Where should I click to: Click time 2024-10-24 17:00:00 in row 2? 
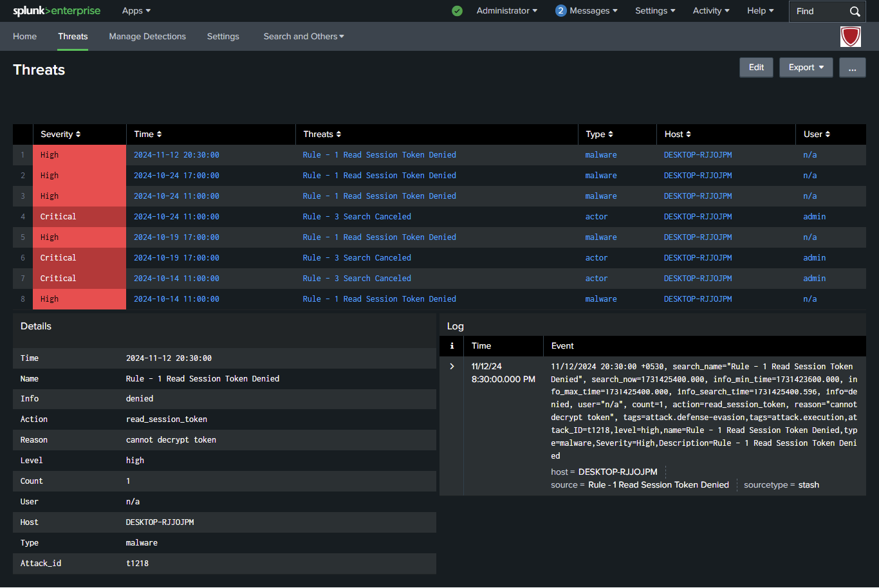(176, 176)
